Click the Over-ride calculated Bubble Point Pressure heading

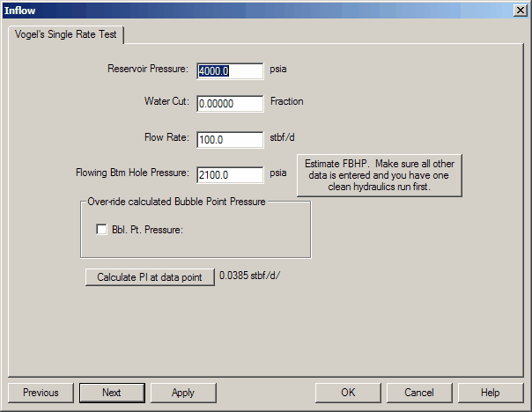(x=176, y=202)
